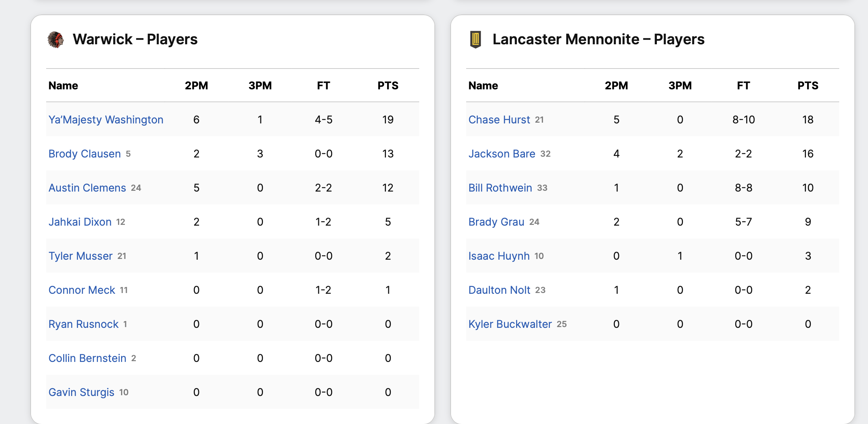View Connor Meck's player page
Viewport: 868px width, 424px height.
tap(82, 290)
